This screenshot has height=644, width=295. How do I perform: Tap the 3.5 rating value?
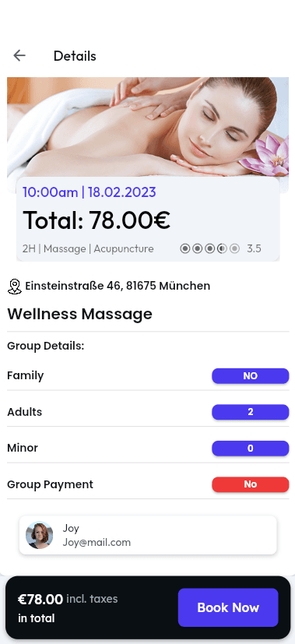[254, 248]
